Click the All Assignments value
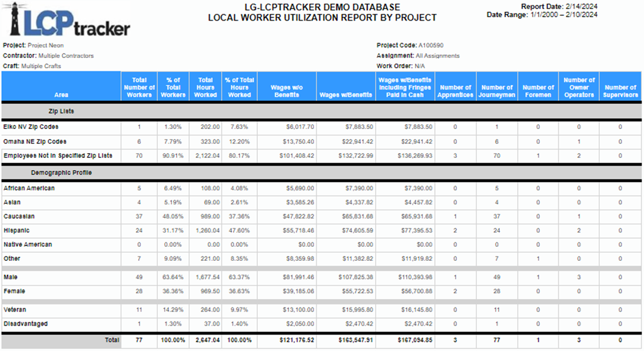Viewport: 644px width, 351px height. 437,55
